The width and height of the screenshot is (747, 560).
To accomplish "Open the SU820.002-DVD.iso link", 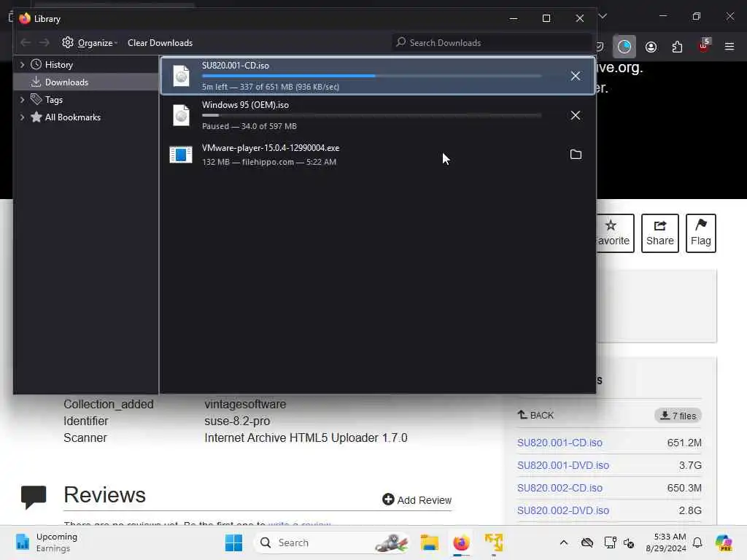I will [x=562, y=510].
